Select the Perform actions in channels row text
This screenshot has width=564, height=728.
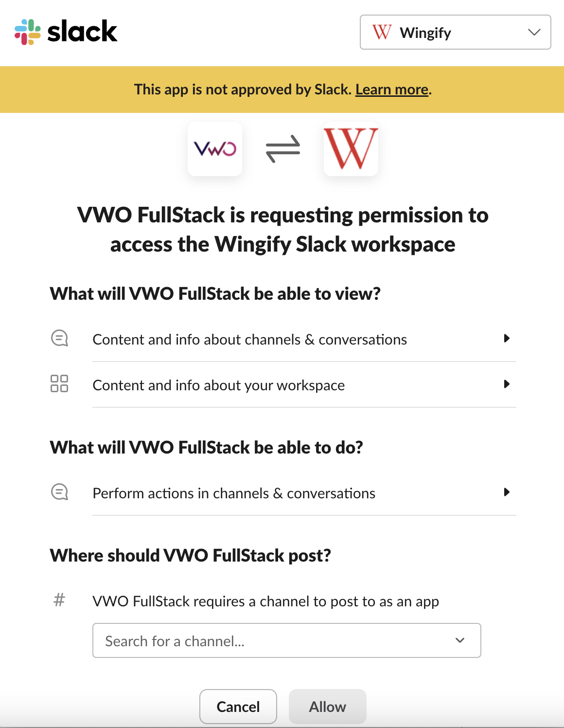pos(234,493)
